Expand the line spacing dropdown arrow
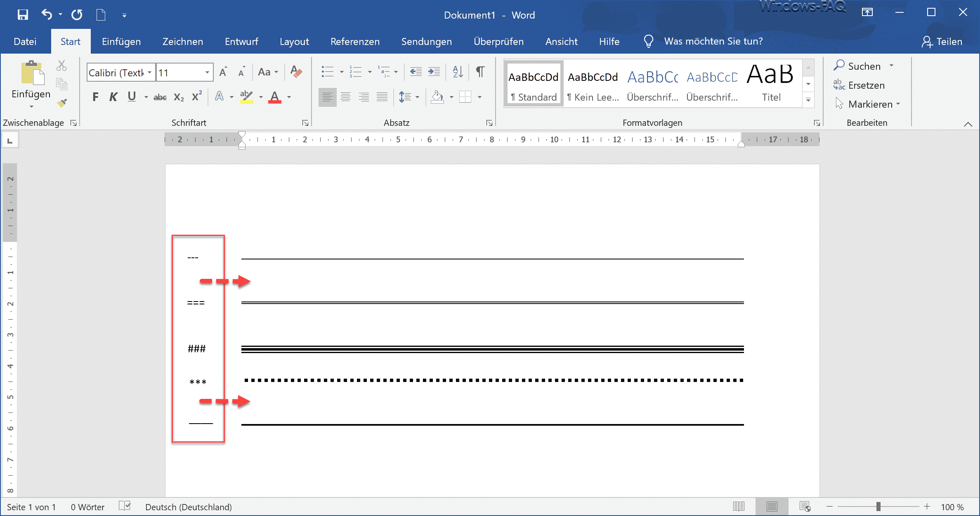 [x=418, y=97]
